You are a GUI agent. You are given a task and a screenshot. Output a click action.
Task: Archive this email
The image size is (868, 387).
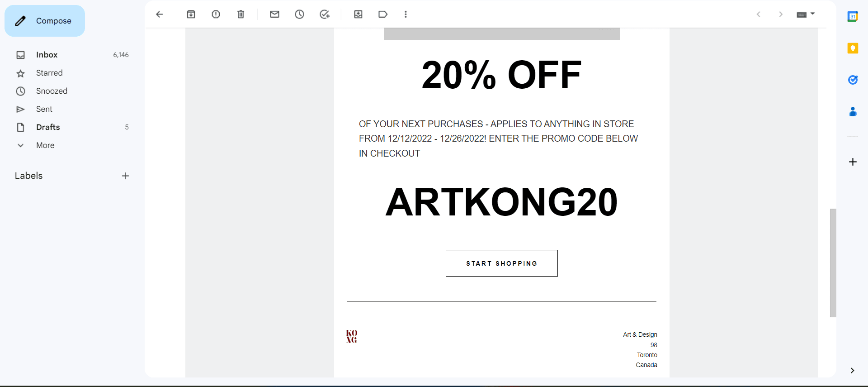[x=191, y=14]
